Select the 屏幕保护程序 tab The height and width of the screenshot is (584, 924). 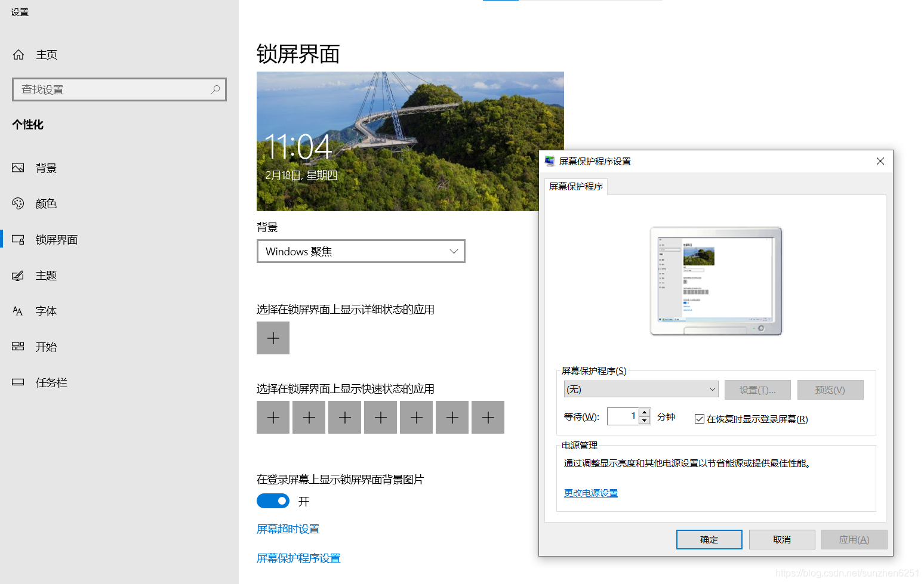click(576, 187)
